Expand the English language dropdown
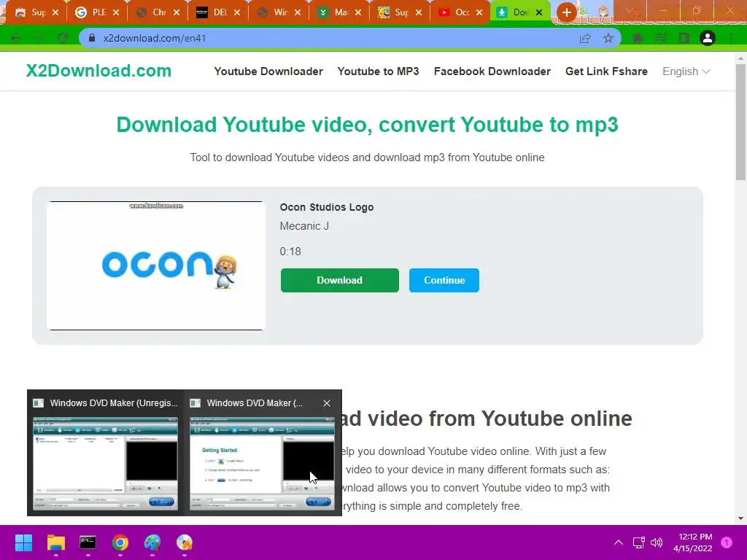The width and height of the screenshot is (747, 560). tap(686, 71)
